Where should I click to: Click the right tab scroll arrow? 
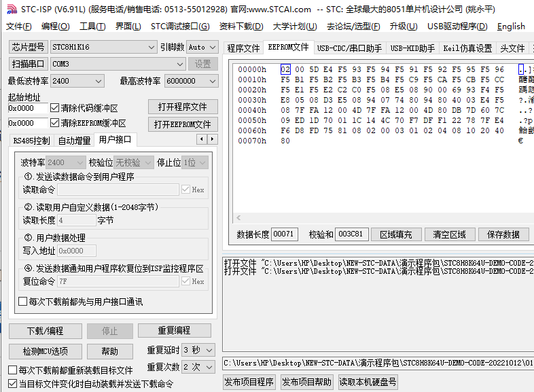(x=213, y=139)
